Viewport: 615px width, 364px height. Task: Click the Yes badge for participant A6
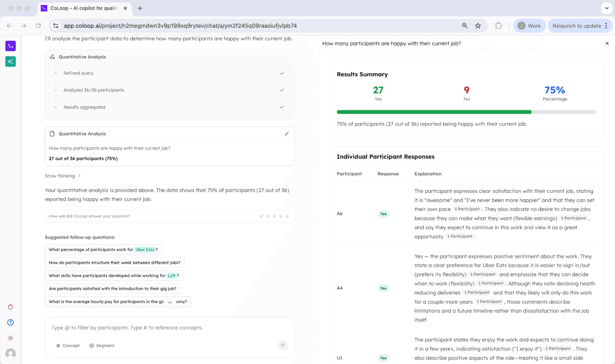click(383, 214)
